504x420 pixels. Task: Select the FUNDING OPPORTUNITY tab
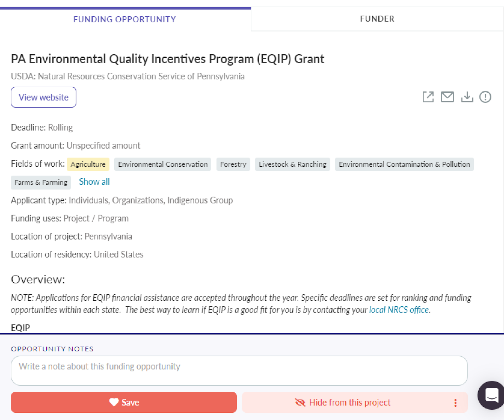coord(124,19)
